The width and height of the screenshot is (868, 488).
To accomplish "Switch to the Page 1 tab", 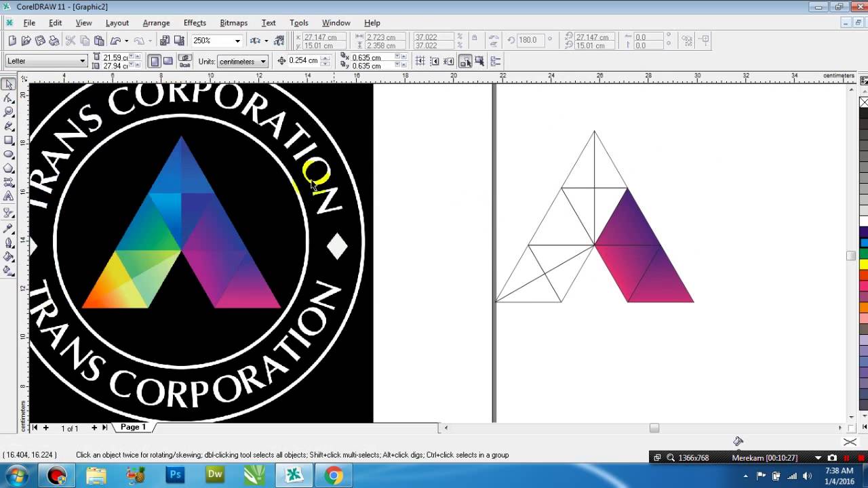I will (x=133, y=427).
